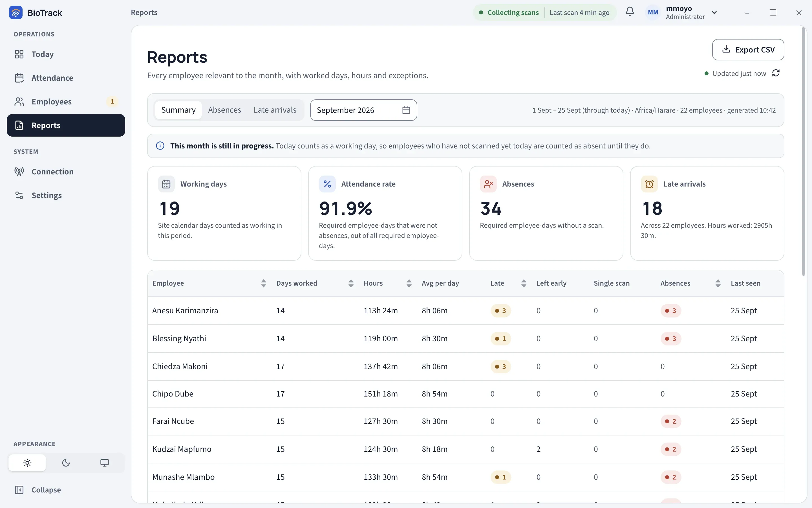This screenshot has height=508, width=812.
Task: Click the Late arrivals alarm clock icon
Action: [649, 184]
